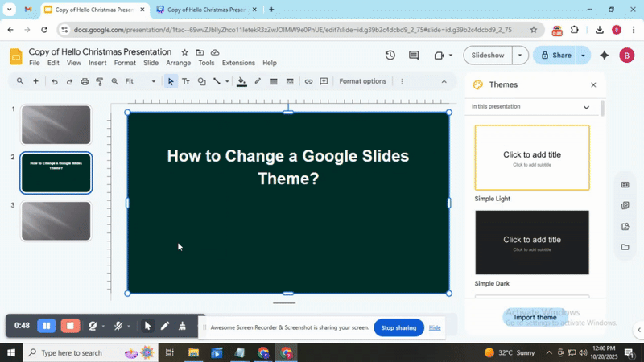Click the Gemini sparkle icon
The image size is (644, 362).
pos(605,56)
